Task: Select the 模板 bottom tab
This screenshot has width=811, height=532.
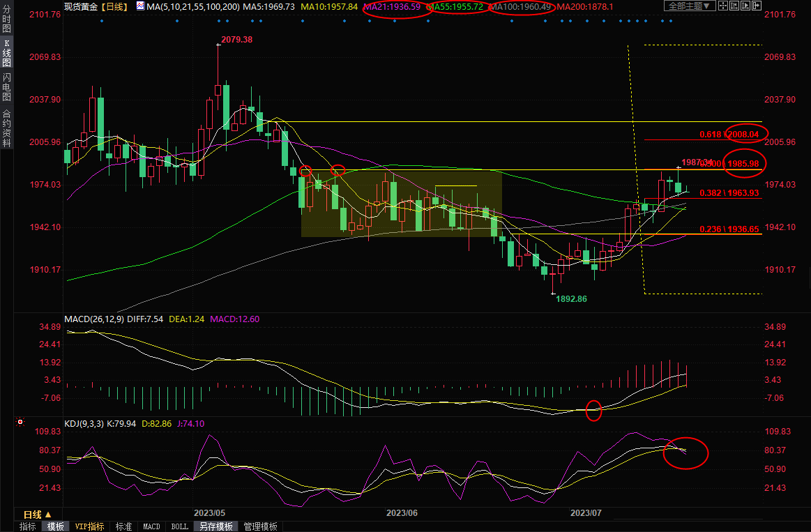Action: tap(55, 526)
